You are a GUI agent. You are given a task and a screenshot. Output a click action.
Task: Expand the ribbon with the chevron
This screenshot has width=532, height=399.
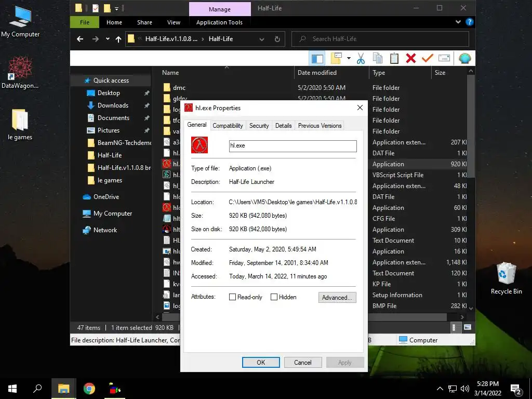(x=458, y=22)
